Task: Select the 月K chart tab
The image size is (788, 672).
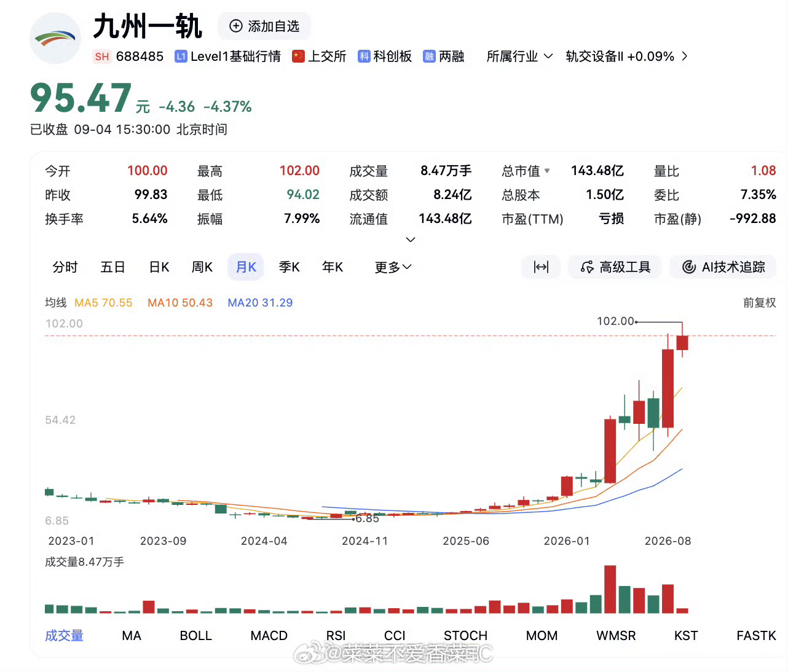Action: coord(246,267)
